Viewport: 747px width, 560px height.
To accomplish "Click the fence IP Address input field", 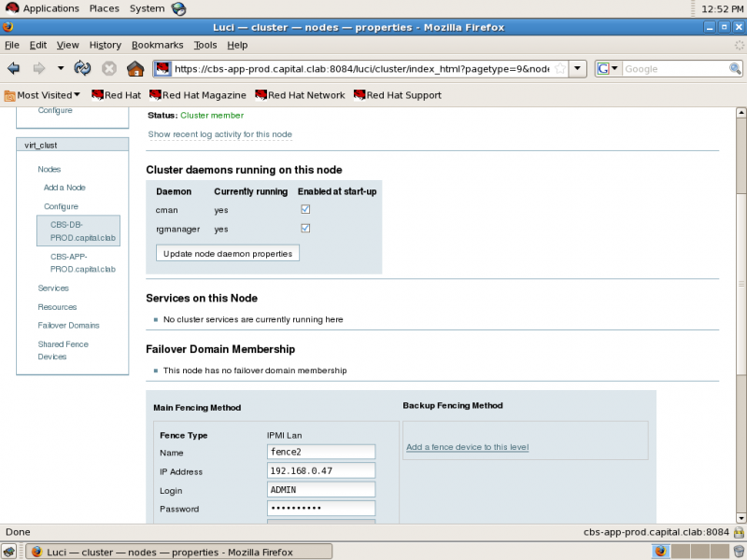I will click(x=321, y=470).
